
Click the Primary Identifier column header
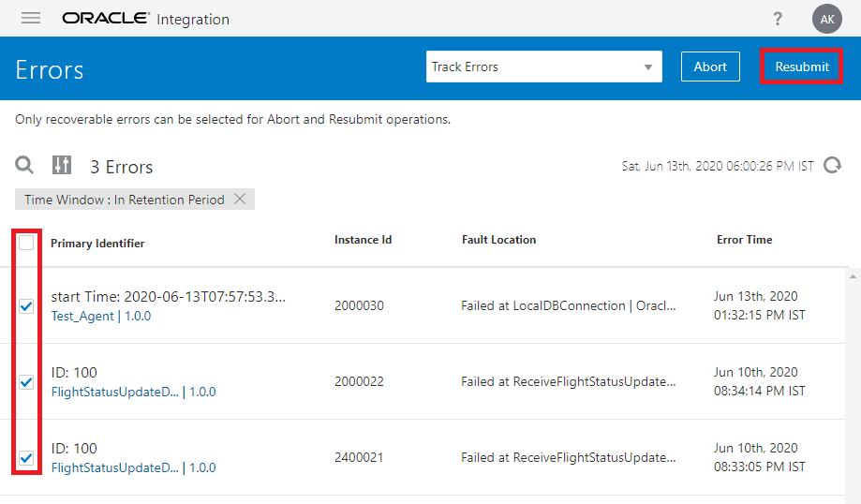[97, 244]
